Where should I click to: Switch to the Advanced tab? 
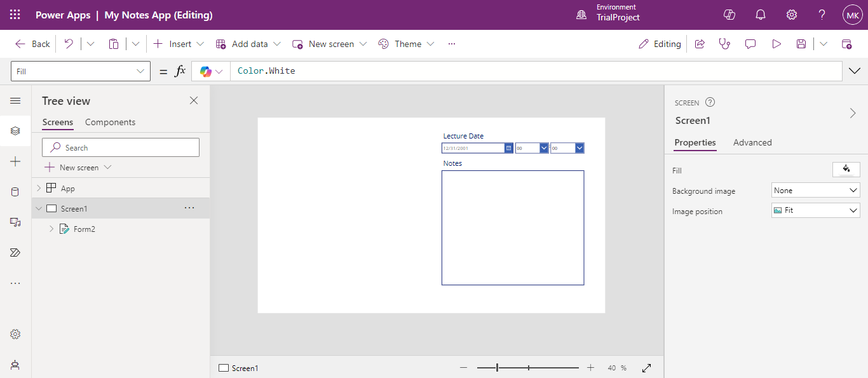point(752,142)
